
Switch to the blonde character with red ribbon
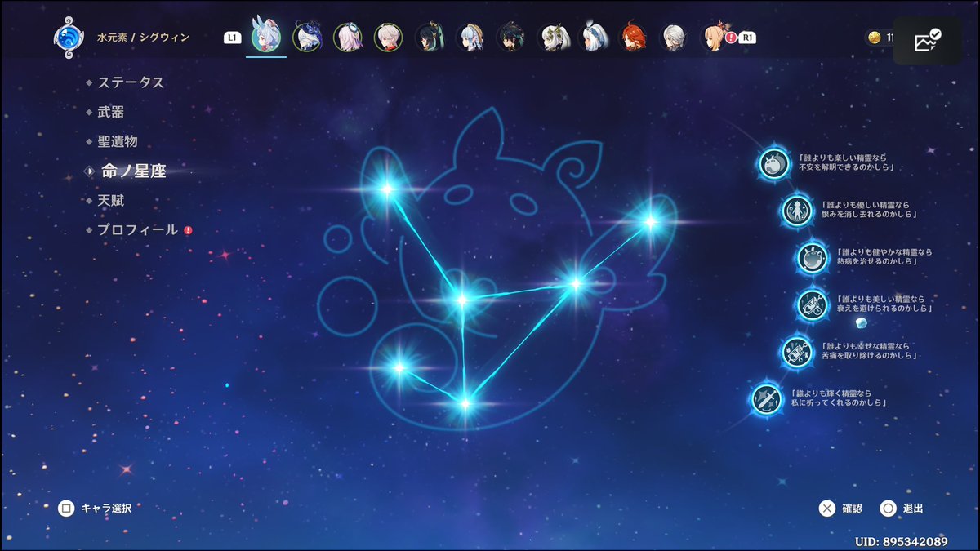pyautogui.click(x=715, y=37)
